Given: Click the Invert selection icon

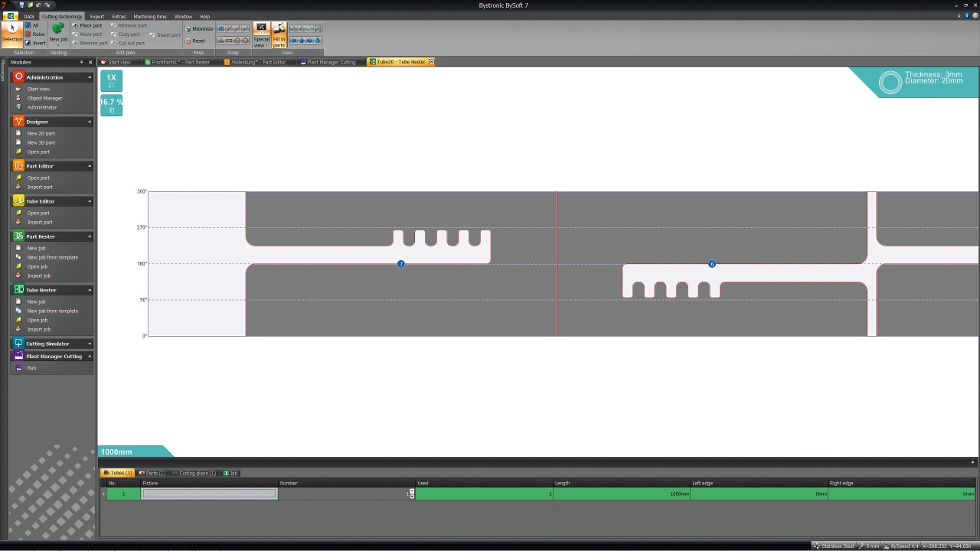Looking at the screenshot, I should (35, 43).
